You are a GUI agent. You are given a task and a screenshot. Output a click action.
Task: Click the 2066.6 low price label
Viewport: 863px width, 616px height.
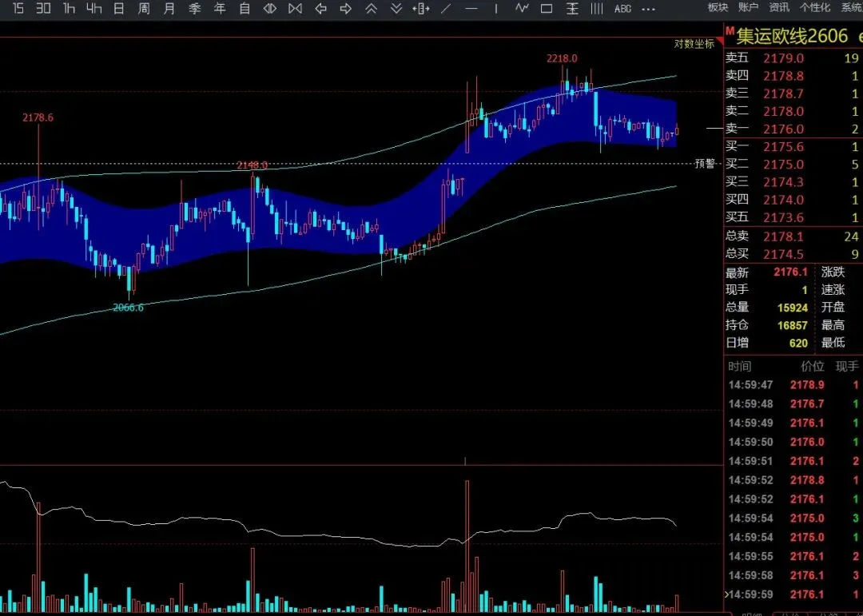(x=128, y=308)
